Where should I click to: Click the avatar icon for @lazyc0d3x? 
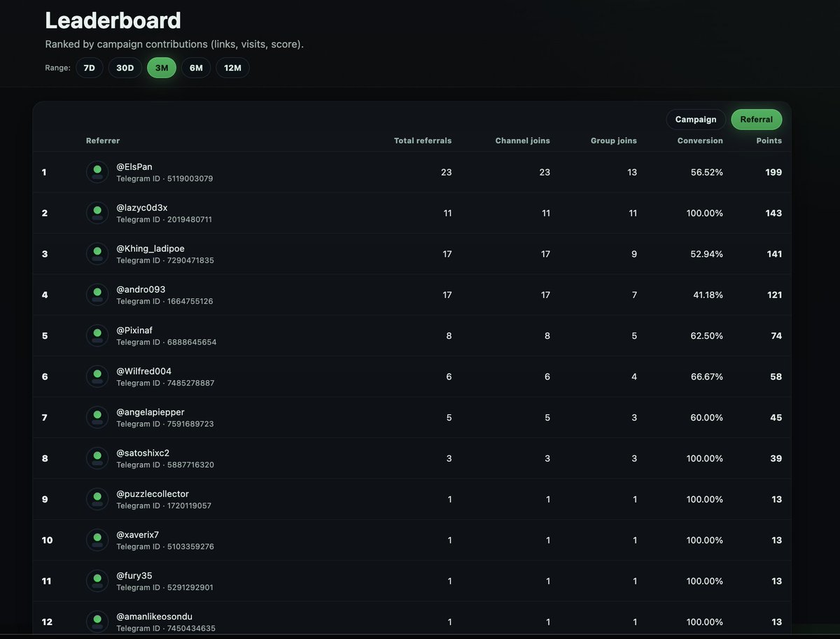pos(97,213)
